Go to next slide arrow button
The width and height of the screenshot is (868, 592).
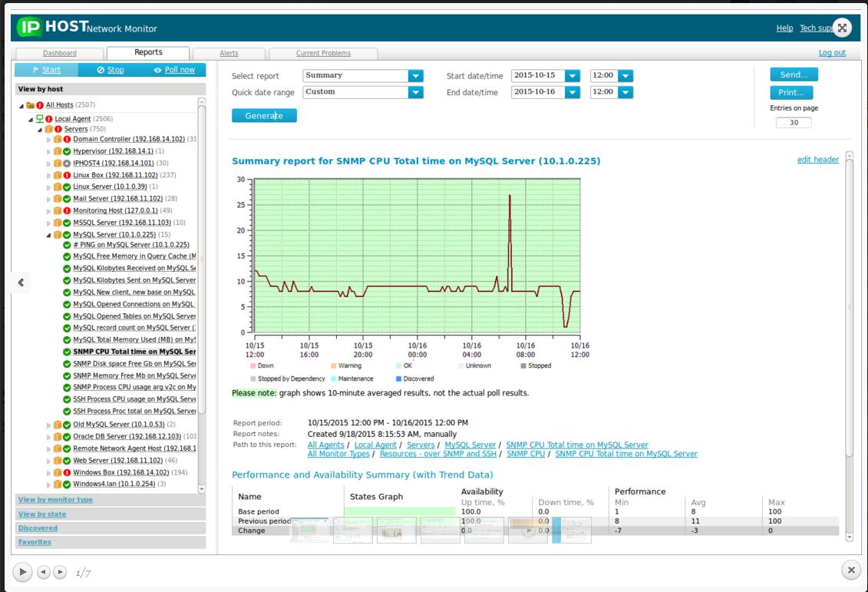[x=60, y=571]
